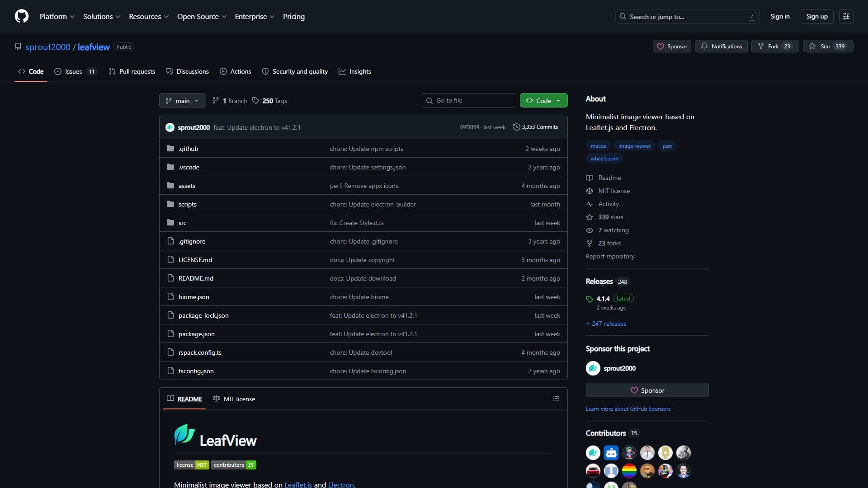Click Report repository link

click(x=610, y=256)
